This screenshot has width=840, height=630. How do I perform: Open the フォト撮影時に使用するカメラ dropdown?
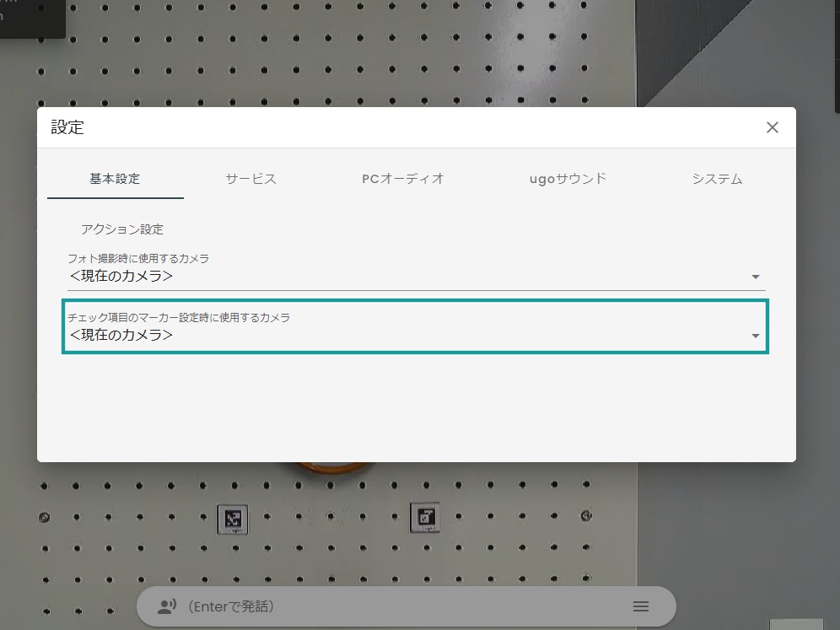coord(417,271)
